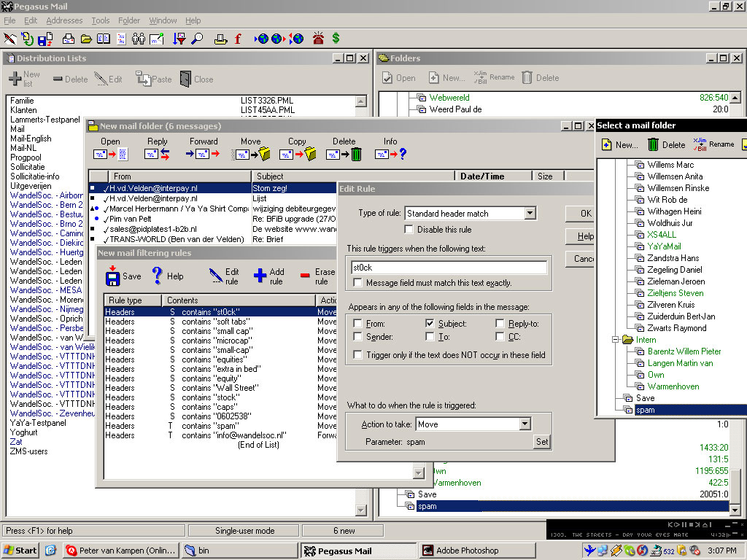The image size is (747, 560).
Task: Check Trigger only if text does NOT occur
Action: (357, 355)
